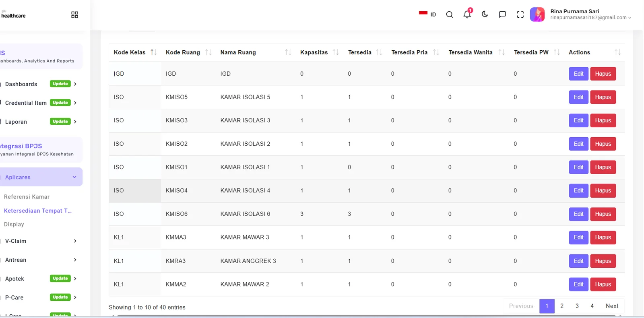Click Hapus for KAMAR ISOLASI 5

(x=603, y=97)
